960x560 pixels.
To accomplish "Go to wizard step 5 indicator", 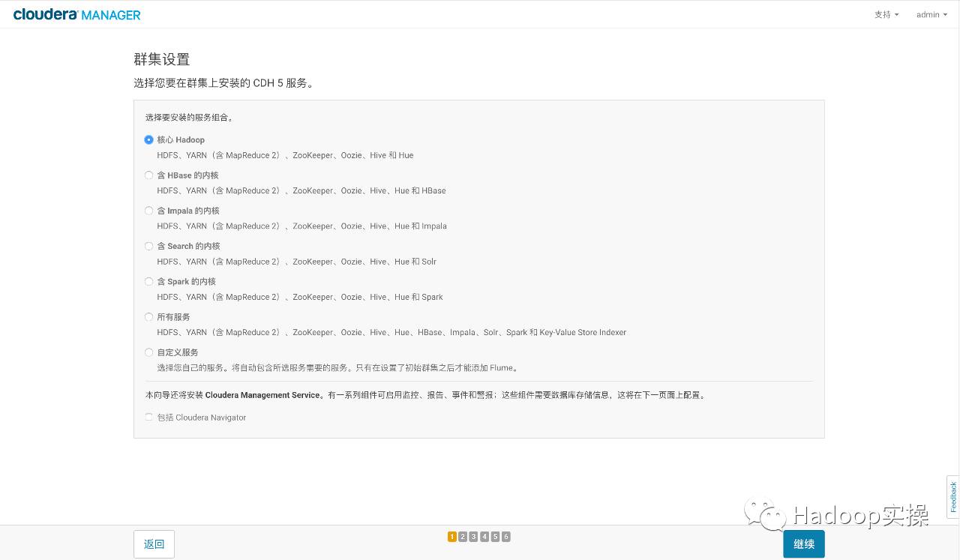I will point(495,537).
